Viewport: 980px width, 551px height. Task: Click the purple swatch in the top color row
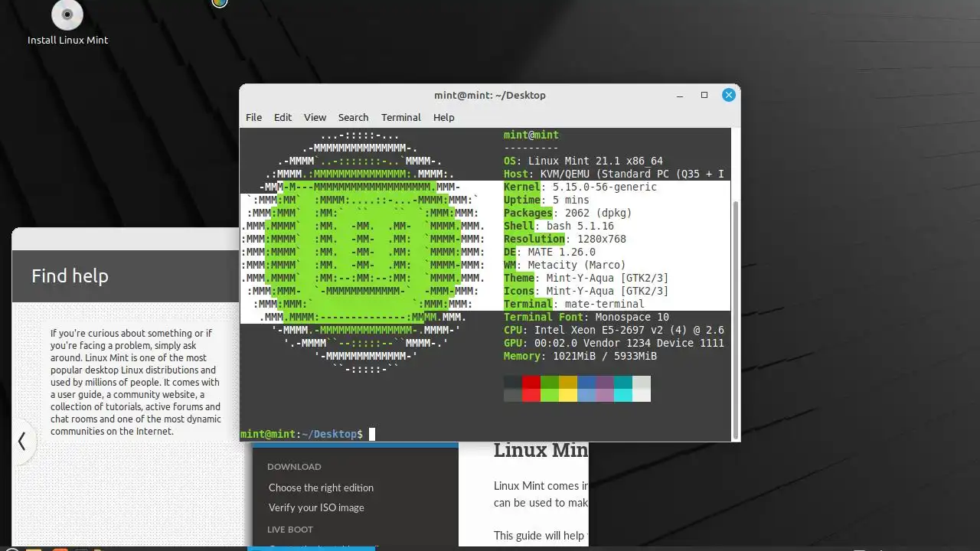605,382
